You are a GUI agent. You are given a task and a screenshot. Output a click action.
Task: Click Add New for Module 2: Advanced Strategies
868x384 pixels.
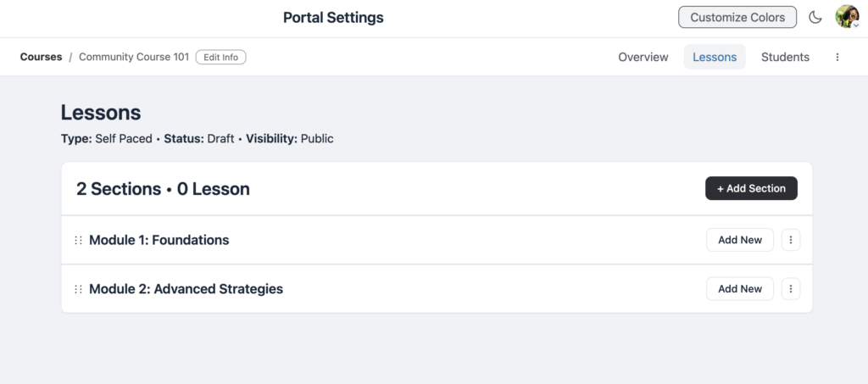coord(739,289)
